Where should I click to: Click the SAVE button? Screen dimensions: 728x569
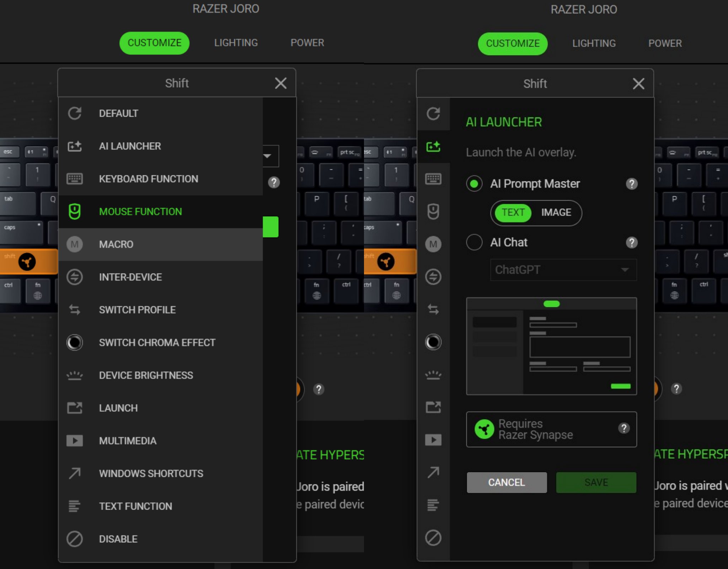(596, 483)
